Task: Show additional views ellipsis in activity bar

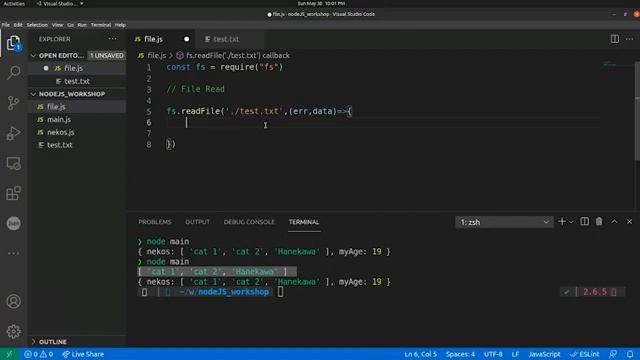Action: (13, 253)
